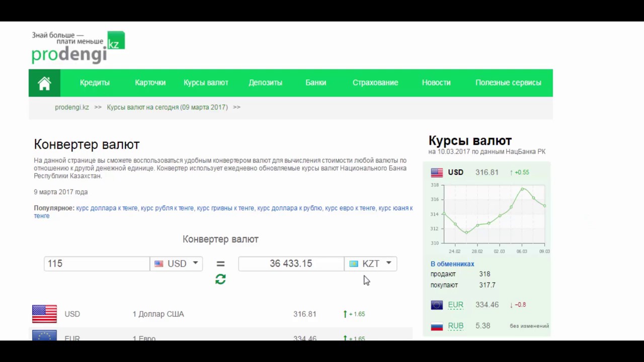Click the Russian flag next to sidebar RUB

(x=437, y=326)
